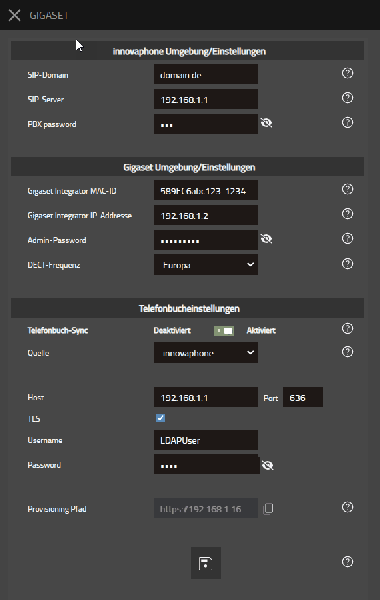Screen dimensions: 380x600
Task: Edit the SIP-Domain input field
Action: click(x=206, y=74)
